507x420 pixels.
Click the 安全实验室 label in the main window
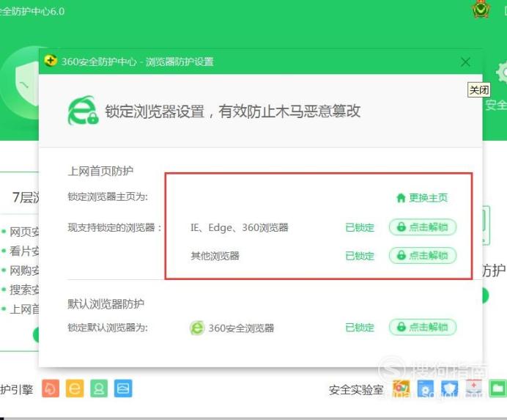[356, 390]
